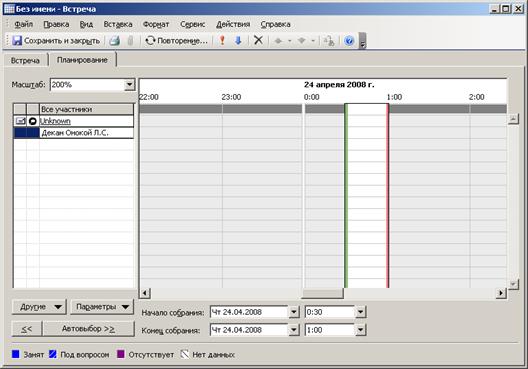Screen dimensions: 528x369
Task: Click the vertical scroll up arrow
Action: click(513, 119)
